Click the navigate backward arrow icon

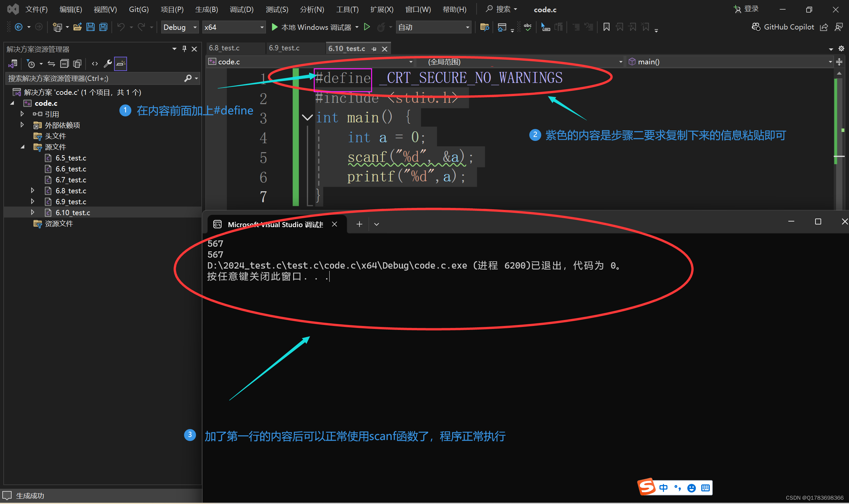pyautogui.click(x=19, y=27)
